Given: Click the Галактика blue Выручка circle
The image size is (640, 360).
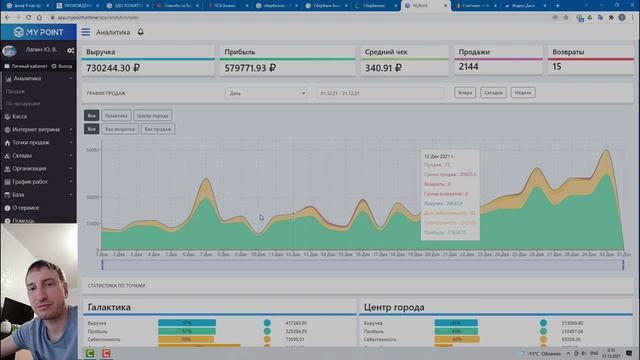Looking at the screenshot, I should tap(267, 323).
